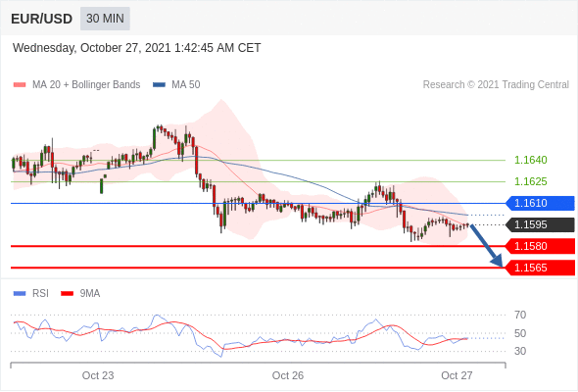Click the EUR/USD pair title
Image resolution: width=578 pixels, height=392 pixels.
click(x=42, y=19)
